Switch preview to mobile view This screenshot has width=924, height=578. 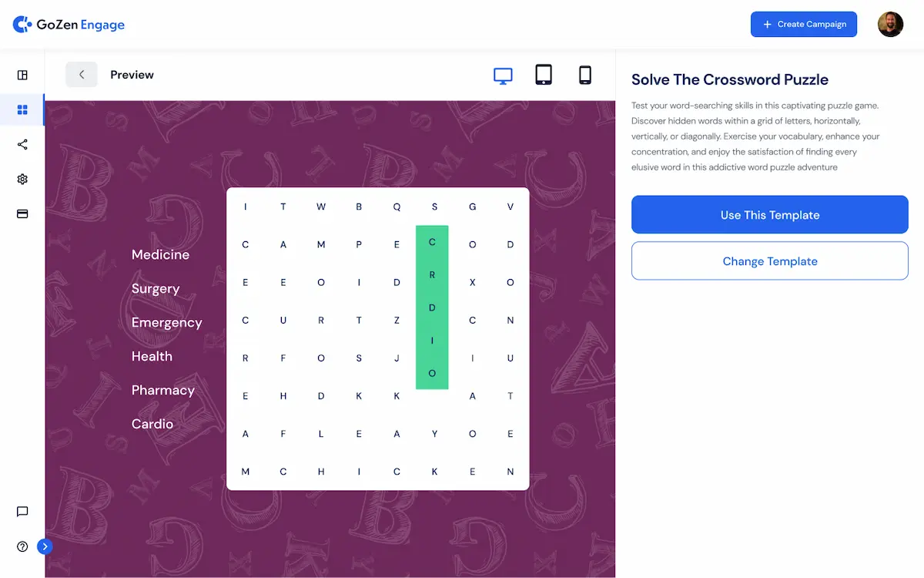pos(584,74)
